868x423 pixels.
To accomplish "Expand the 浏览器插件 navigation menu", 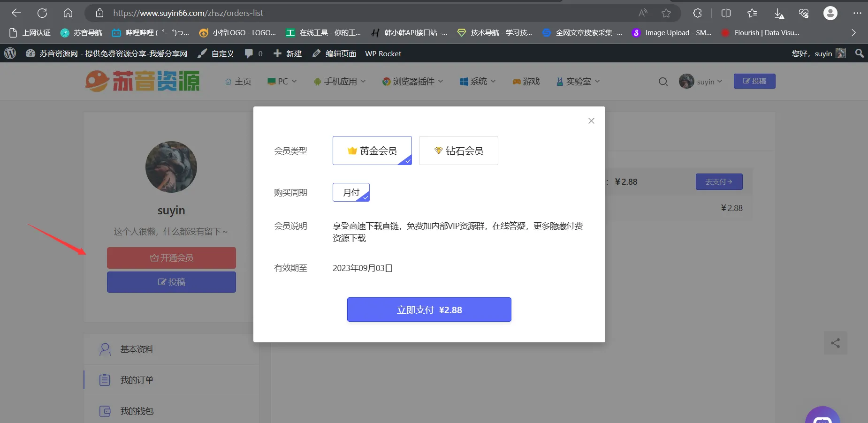I will pos(413,82).
